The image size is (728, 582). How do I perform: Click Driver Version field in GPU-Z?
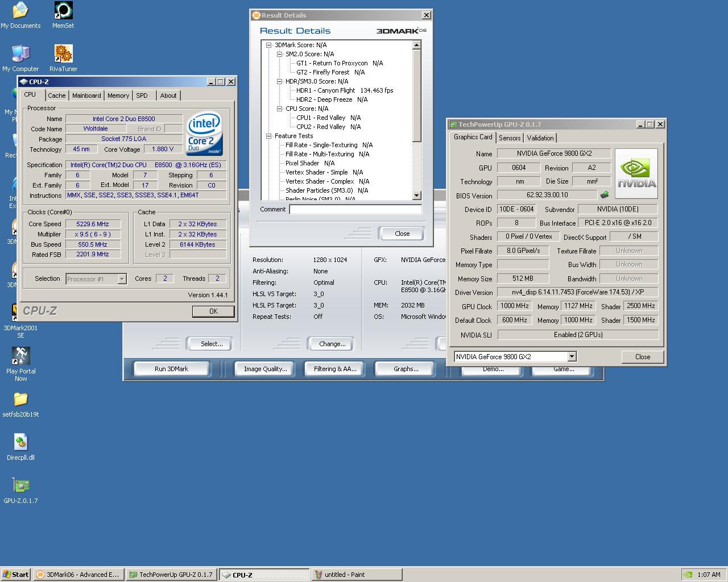pos(578,292)
